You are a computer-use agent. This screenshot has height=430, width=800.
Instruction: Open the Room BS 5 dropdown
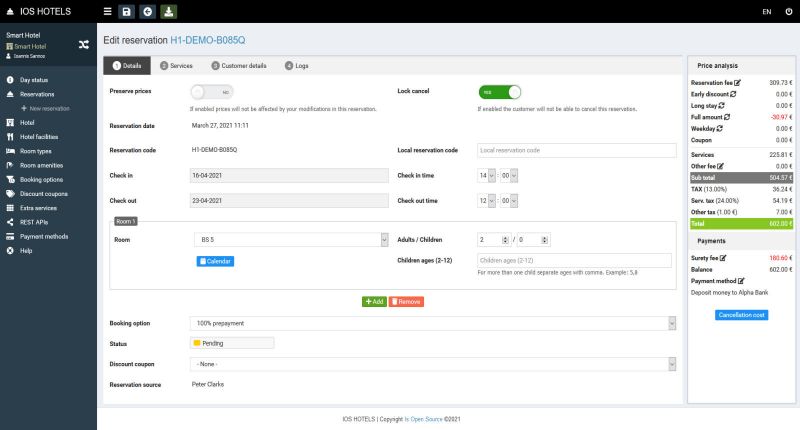[x=291, y=240]
